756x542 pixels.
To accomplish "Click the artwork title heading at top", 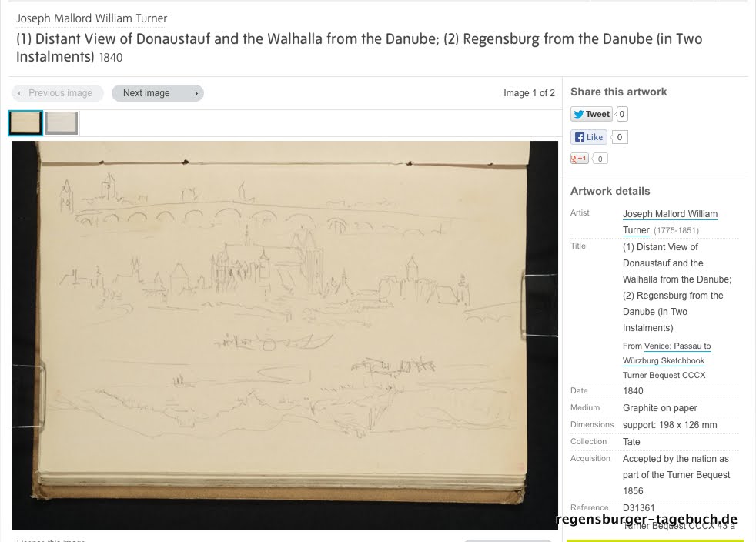I will tap(360, 48).
